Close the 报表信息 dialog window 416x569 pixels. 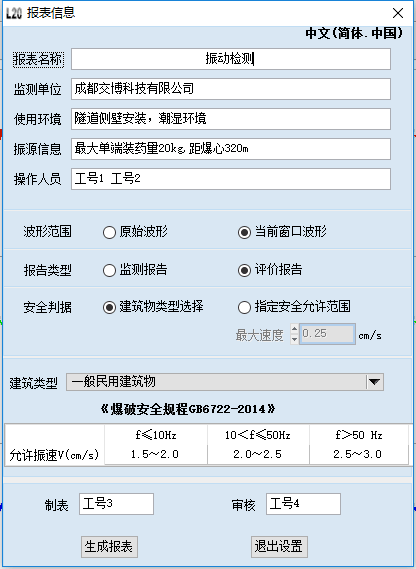tap(398, 13)
